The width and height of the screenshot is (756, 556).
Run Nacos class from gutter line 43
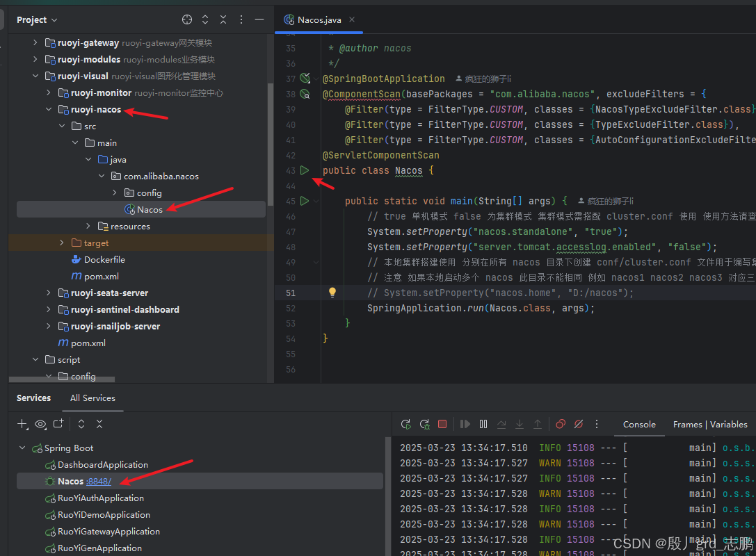coord(305,170)
